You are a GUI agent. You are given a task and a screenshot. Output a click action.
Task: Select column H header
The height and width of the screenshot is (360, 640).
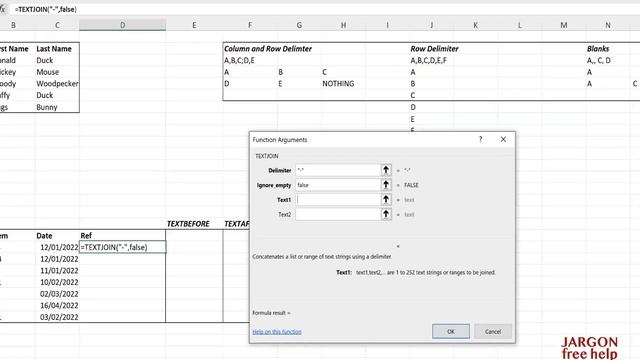tap(343, 25)
